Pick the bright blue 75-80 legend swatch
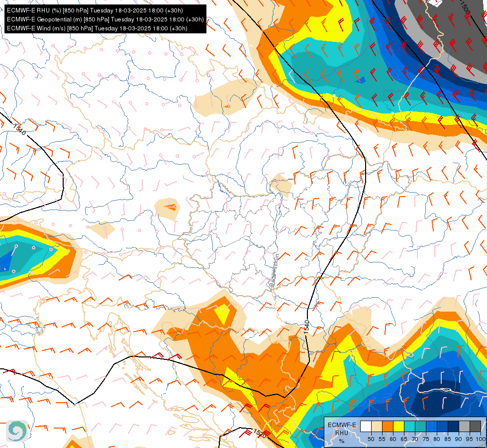 tap(431, 426)
